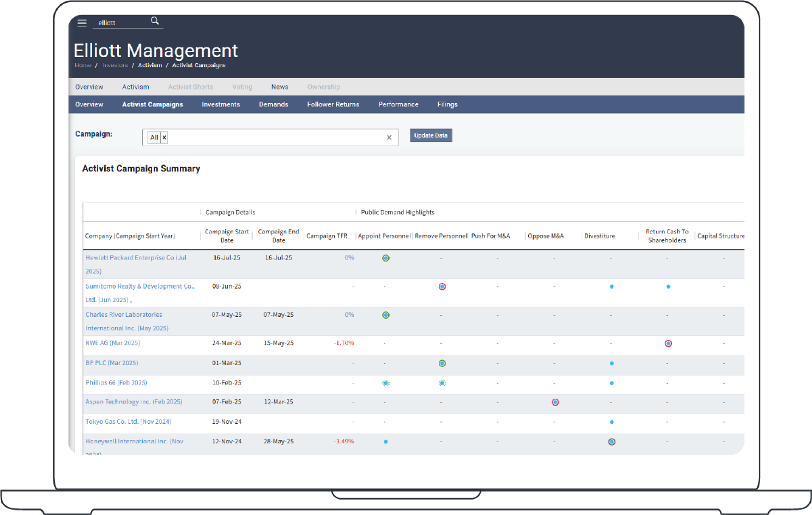Switch to the Demands sub-tab
The height and width of the screenshot is (515, 812).
[273, 104]
